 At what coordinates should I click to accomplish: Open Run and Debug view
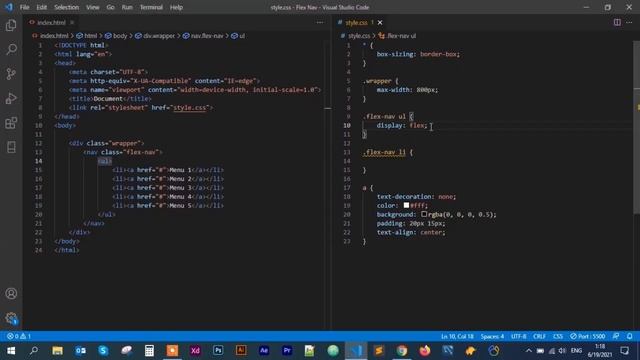pos(11,98)
